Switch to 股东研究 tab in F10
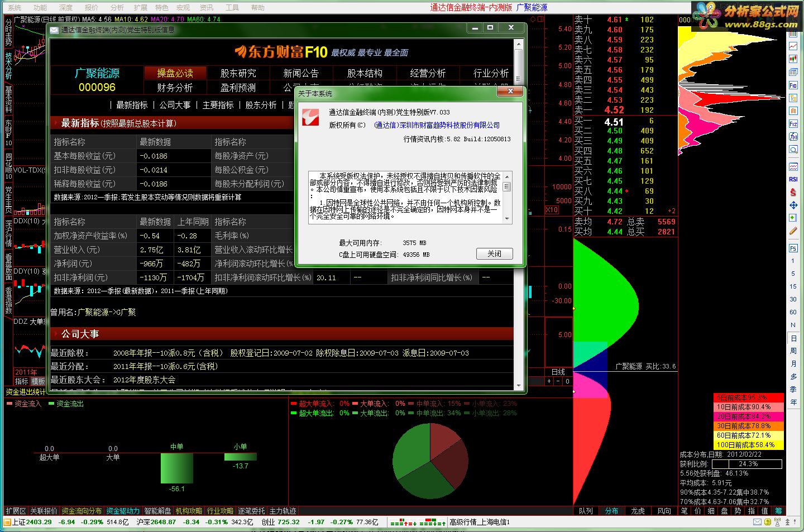This screenshot has height=532, width=804. coord(238,73)
